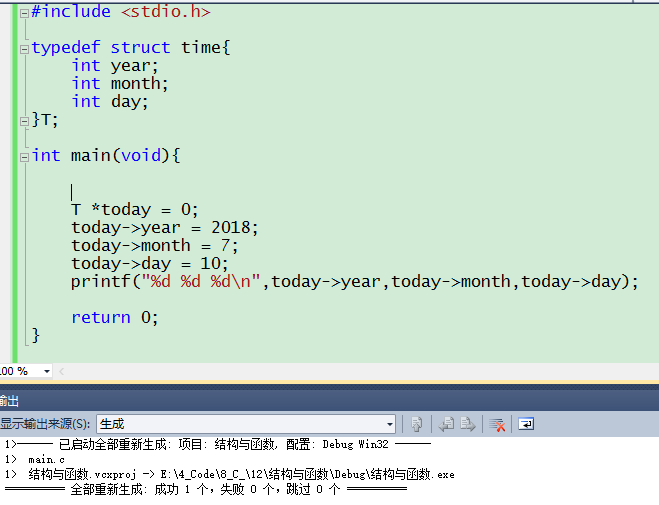Click the 全部重新生成 成功 1 个 summary line
The height and width of the screenshot is (505, 659).
point(206,489)
